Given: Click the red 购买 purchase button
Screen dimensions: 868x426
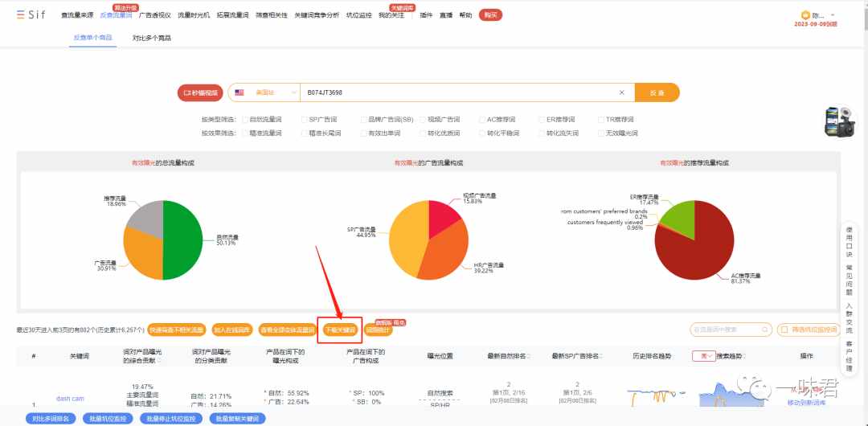Looking at the screenshot, I should click(x=490, y=15).
